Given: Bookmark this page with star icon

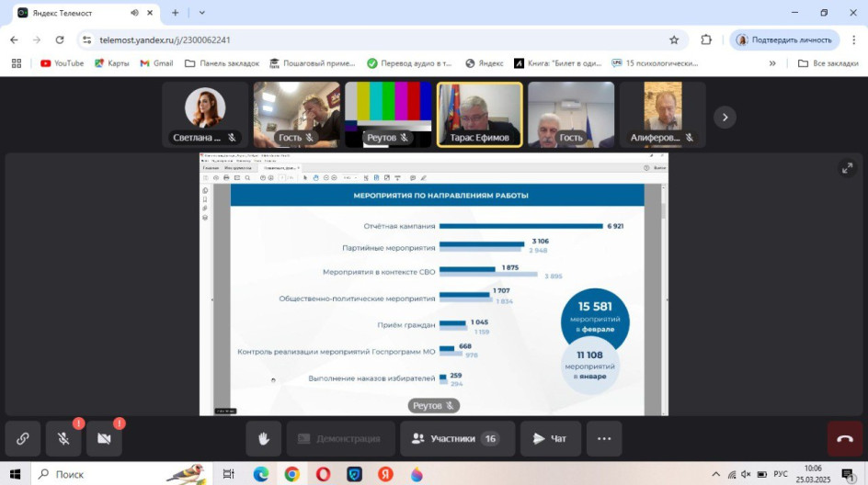Looking at the screenshot, I should coord(674,40).
